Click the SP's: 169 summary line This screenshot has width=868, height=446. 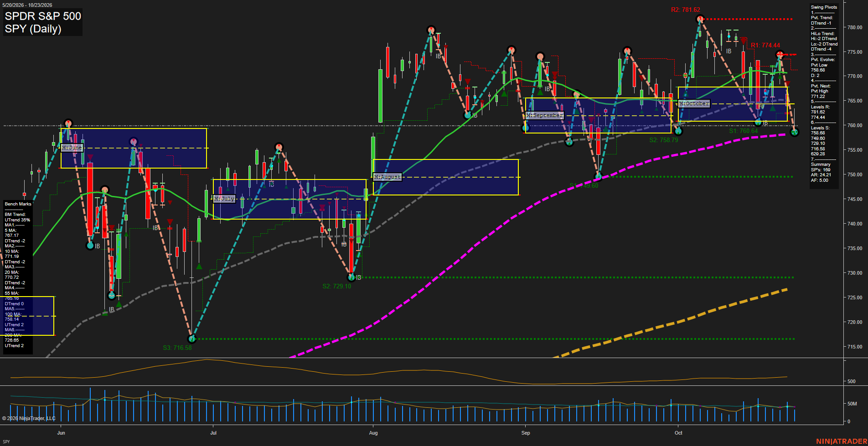click(x=821, y=170)
